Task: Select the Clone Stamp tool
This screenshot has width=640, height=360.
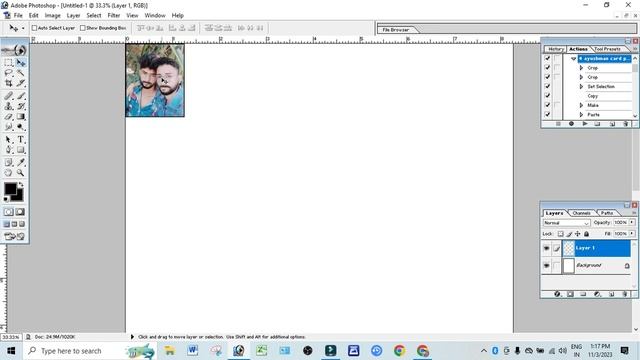Action: (8, 106)
